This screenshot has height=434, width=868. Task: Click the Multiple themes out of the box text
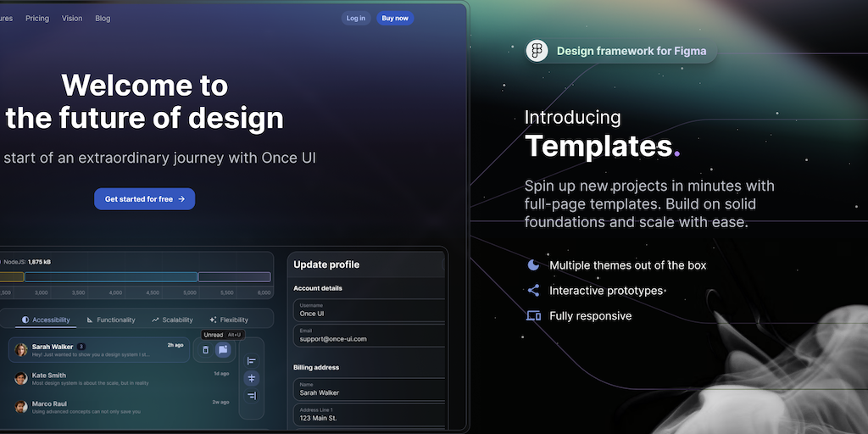point(628,265)
